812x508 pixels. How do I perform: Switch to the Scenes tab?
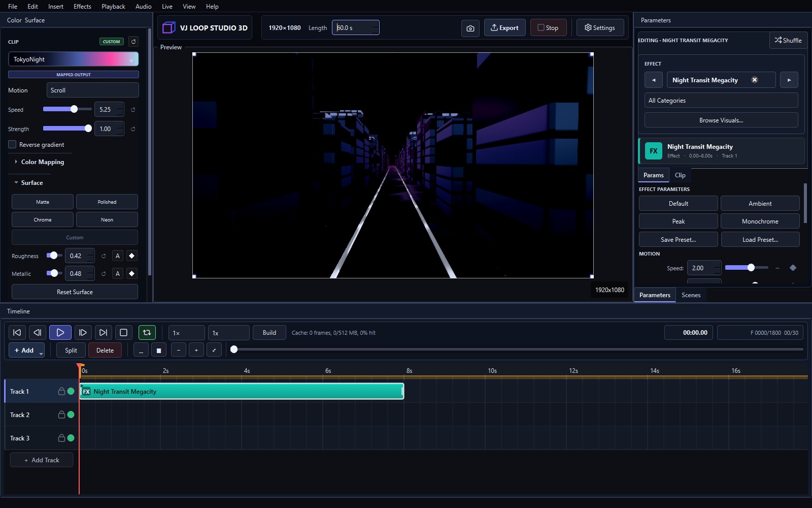691,295
